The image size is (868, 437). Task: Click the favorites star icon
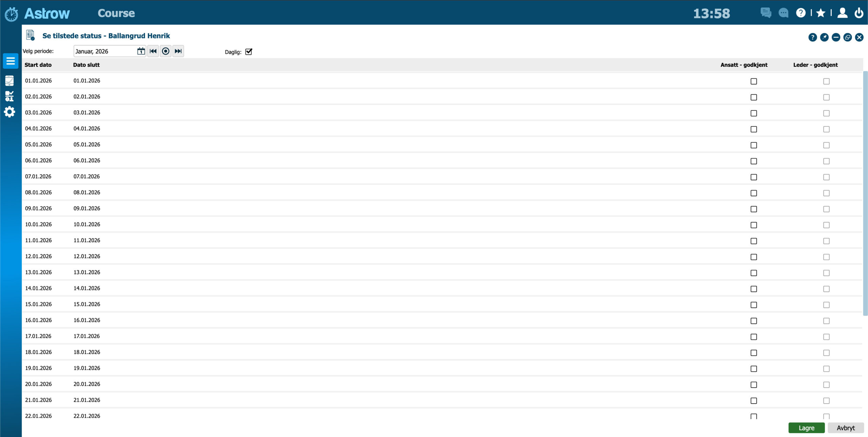click(821, 13)
